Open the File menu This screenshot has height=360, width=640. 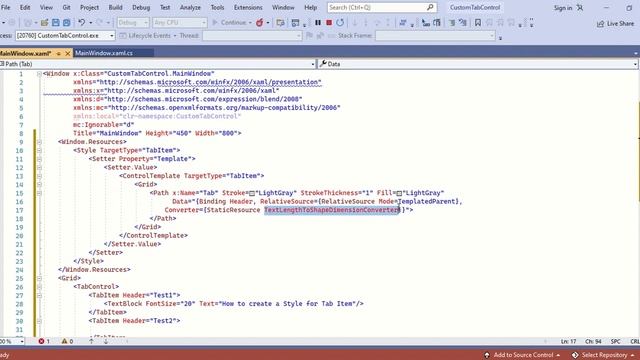[x=6, y=7]
